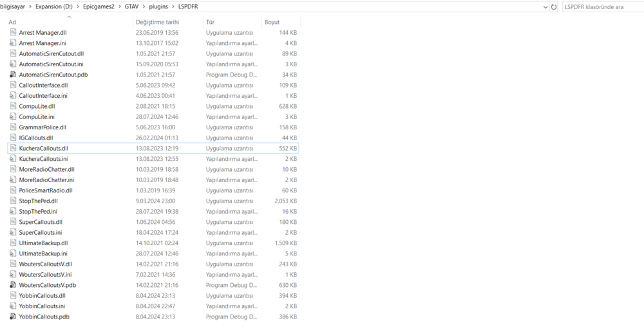Select the SuperCallouts.ini file name
Screen dimensions: 644x332
(41, 232)
